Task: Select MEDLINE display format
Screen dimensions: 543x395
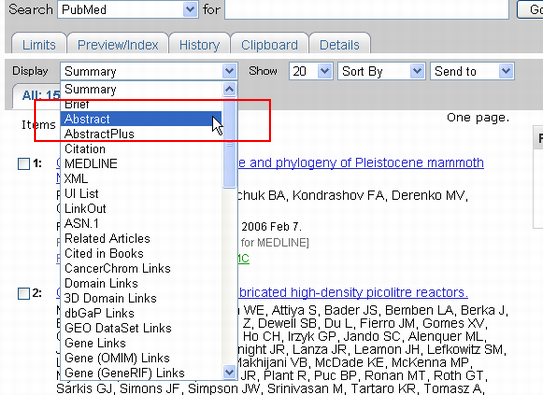Action: coord(141,163)
